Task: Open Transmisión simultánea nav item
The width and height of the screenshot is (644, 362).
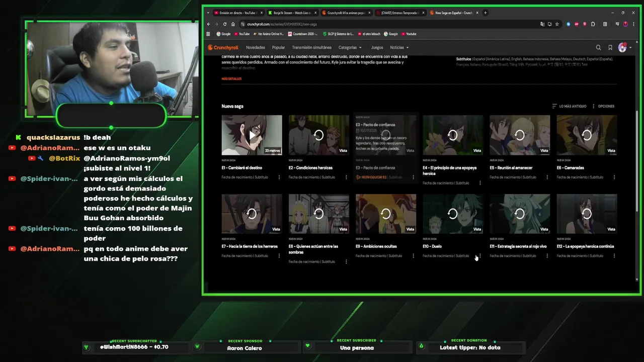Action: (311, 48)
